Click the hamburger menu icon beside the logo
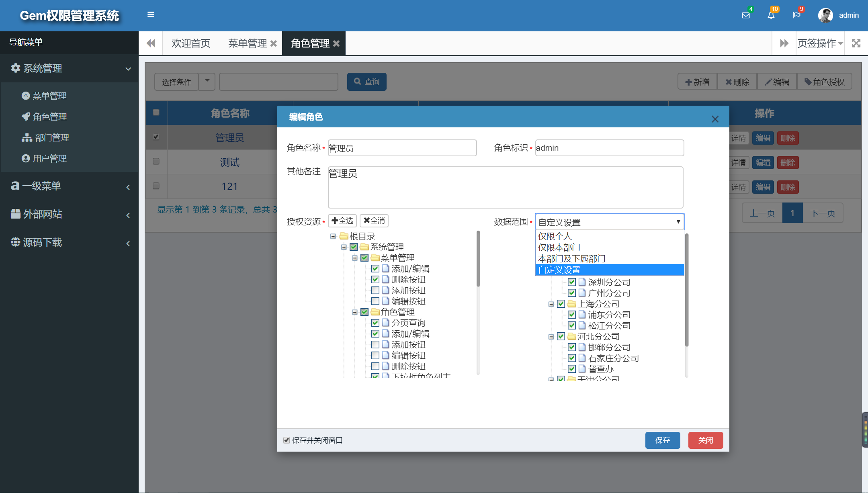868x493 pixels. pos(151,14)
